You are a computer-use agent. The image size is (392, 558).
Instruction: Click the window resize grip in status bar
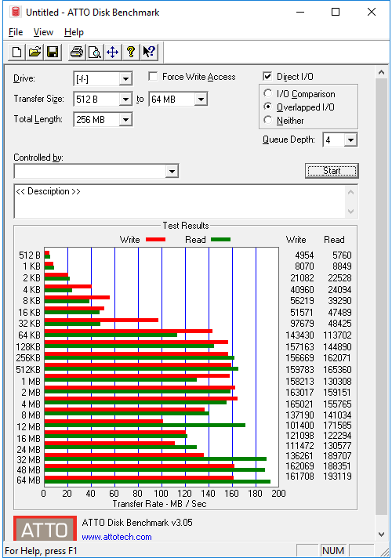[x=384, y=551]
